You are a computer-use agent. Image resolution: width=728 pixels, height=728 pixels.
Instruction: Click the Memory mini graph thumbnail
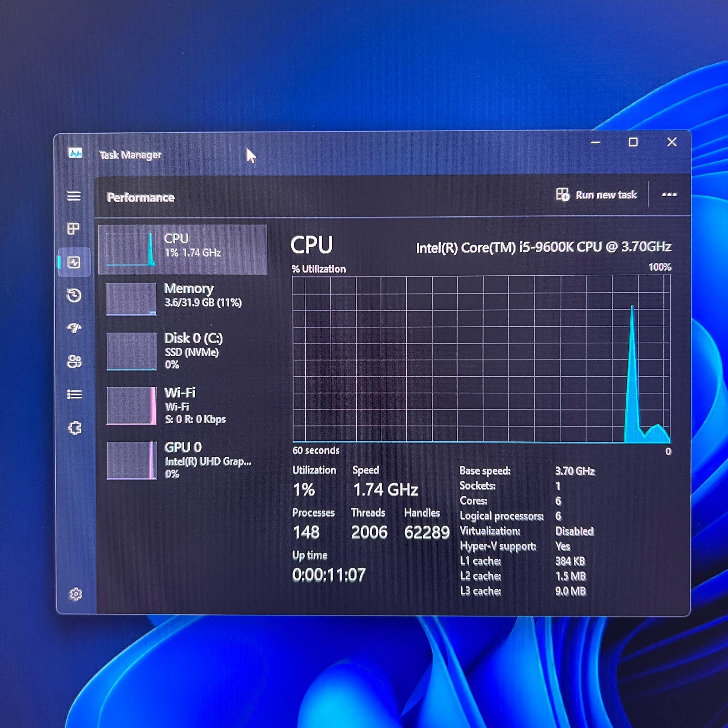point(131,299)
